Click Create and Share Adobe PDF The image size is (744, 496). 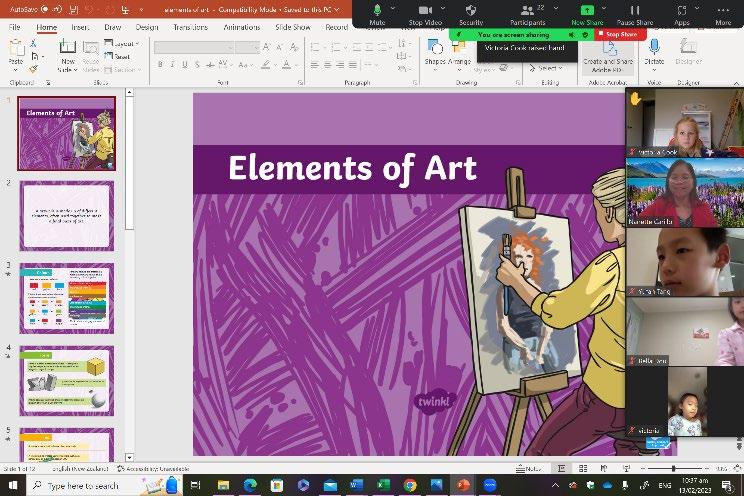pyautogui.click(x=608, y=56)
